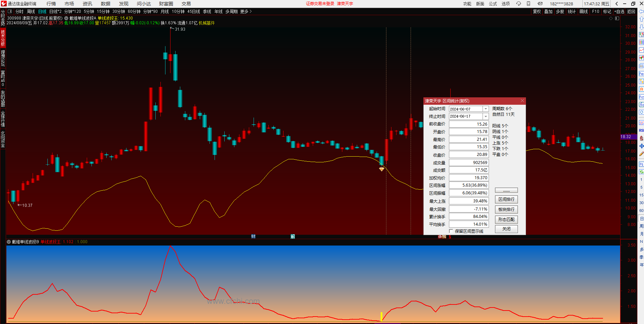Image resolution: width=644 pixels, height=324 pixels.
Task: Click the RSI indicator sidebar icon
Action: tap(641, 130)
